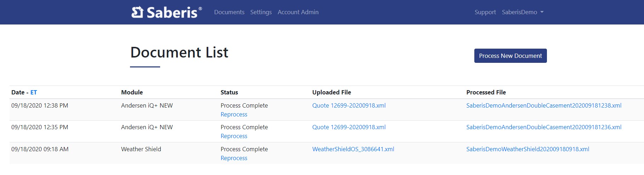Reprocess the Weather Shield document
The width and height of the screenshot is (644, 175).
tap(234, 158)
